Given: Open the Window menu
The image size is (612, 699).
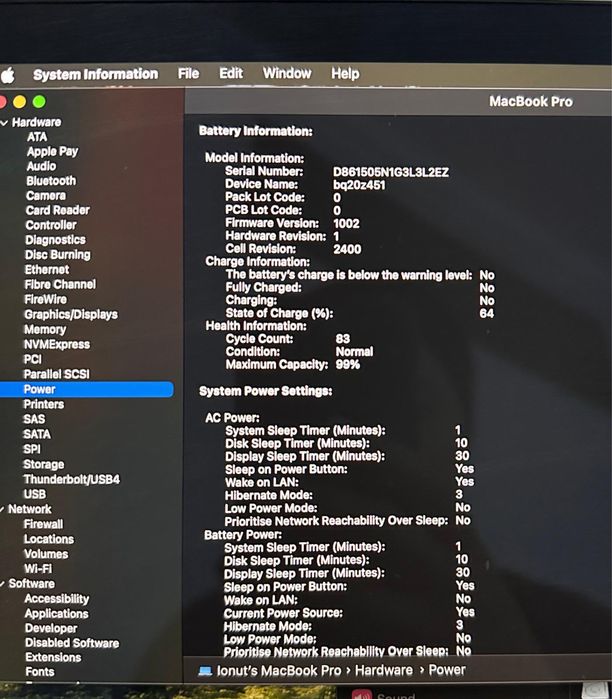Looking at the screenshot, I should [287, 73].
